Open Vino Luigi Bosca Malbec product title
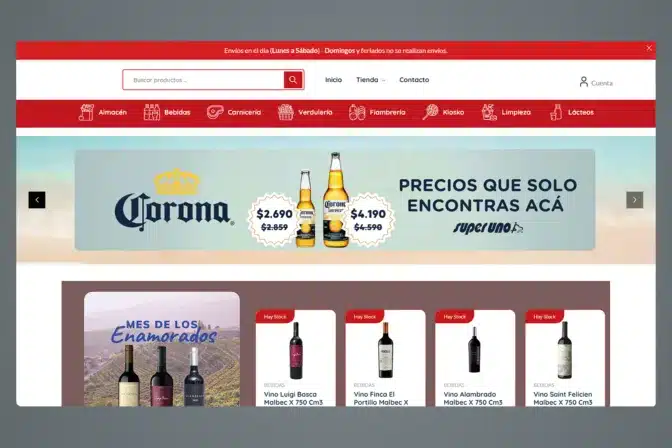The image size is (672, 448). tap(293, 398)
